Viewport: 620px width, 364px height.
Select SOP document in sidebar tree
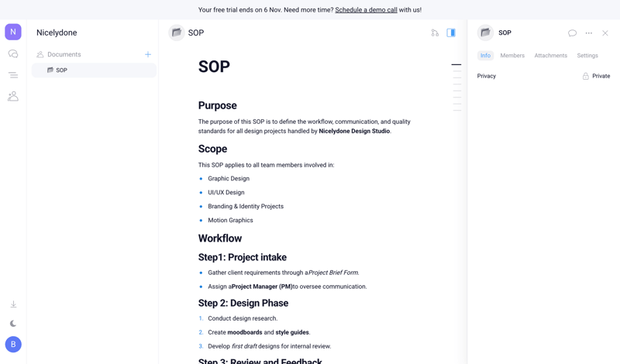point(62,70)
